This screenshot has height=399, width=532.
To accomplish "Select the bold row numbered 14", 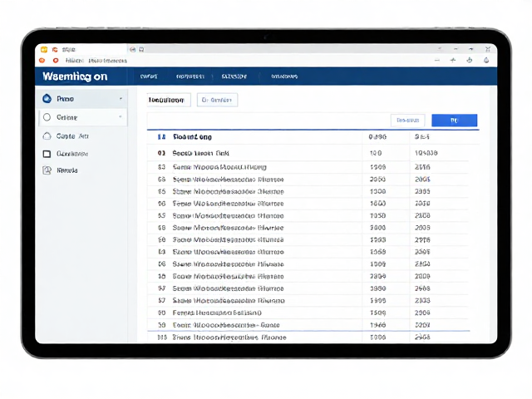I will click(313, 137).
